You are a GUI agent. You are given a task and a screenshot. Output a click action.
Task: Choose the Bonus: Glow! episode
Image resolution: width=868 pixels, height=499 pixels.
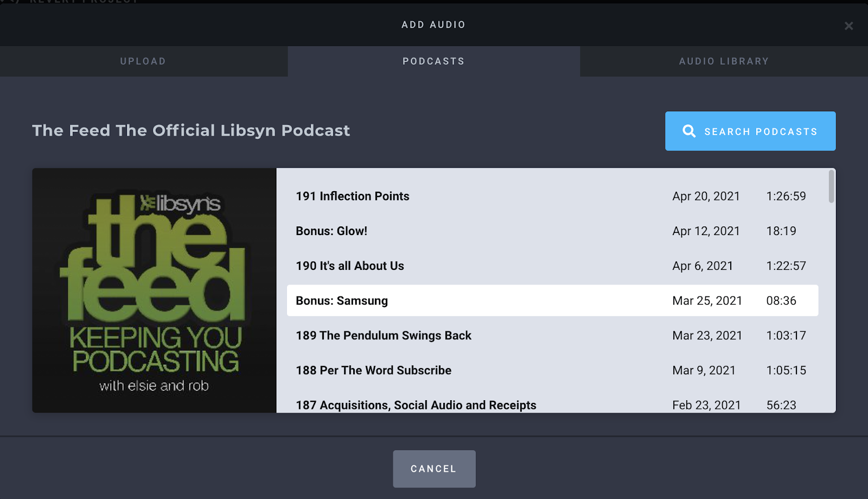click(x=552, y=231)
